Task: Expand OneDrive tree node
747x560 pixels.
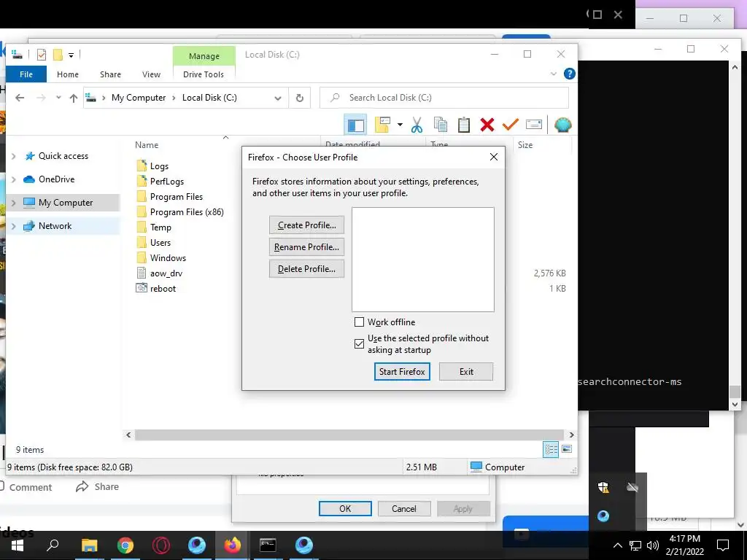Action: pos(13,179)
